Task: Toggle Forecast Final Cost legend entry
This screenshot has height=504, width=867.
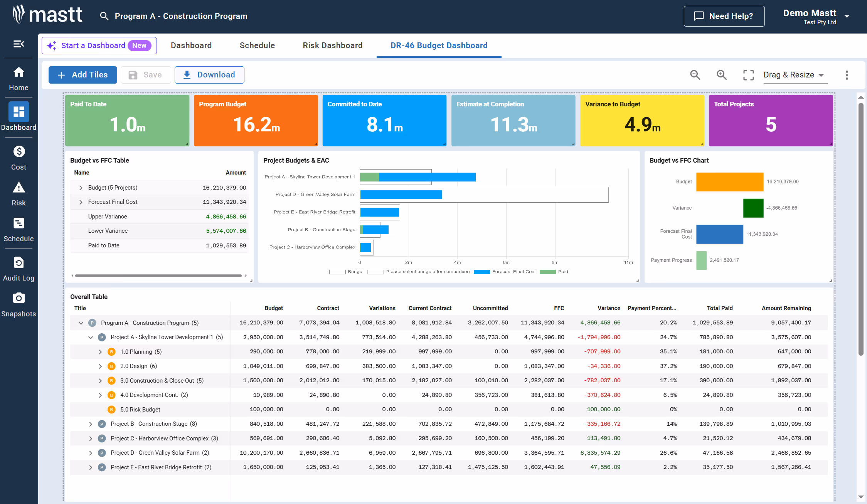Action: 504,272
